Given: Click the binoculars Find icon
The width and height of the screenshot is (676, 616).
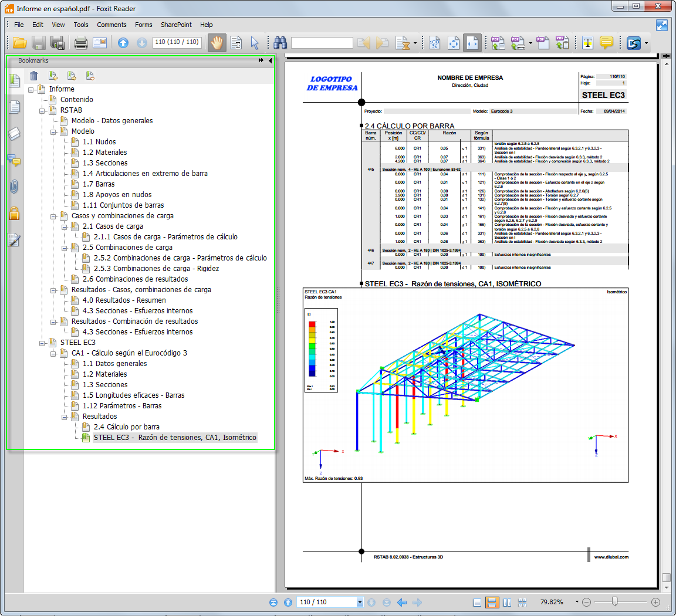Looking at the screenshot, I should [280, 43].
